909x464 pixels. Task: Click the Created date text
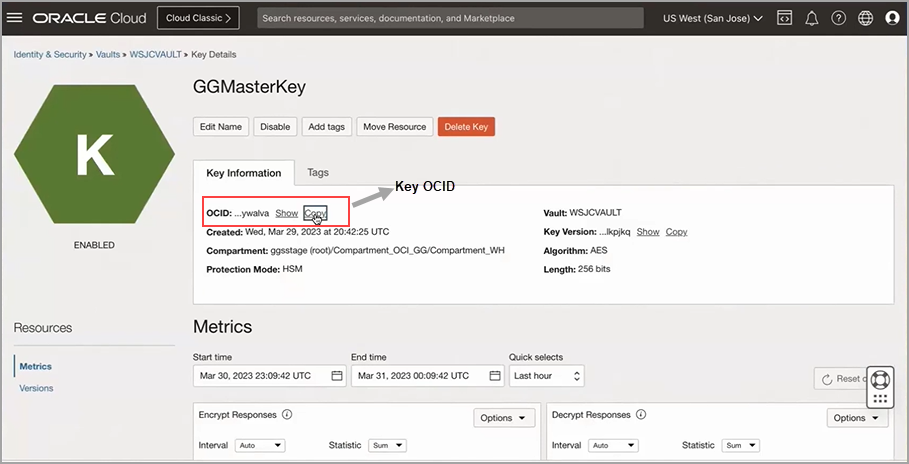tap(317, 232)
